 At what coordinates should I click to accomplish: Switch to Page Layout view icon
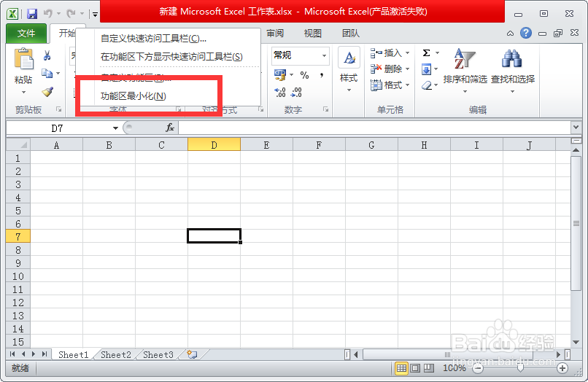[x=415, y=368]
